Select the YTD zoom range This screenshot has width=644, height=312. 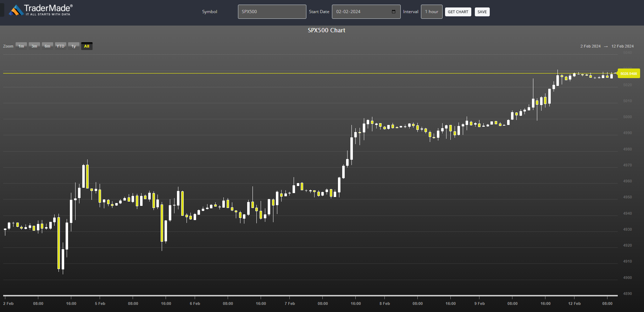pyautogui.click(x=61, y=46)
